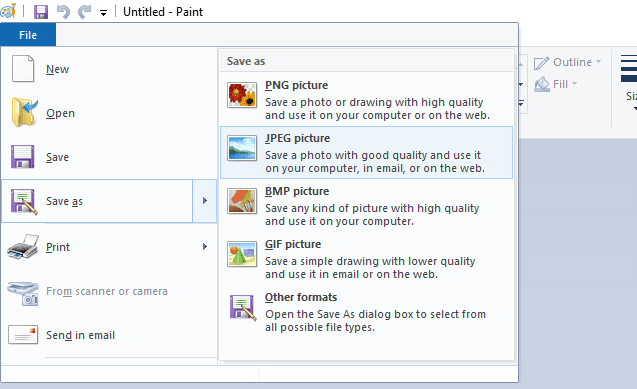The image size is (637, 389).
Task: Click the purple Save floppy icon in menu
Action: tap(22, 157)
